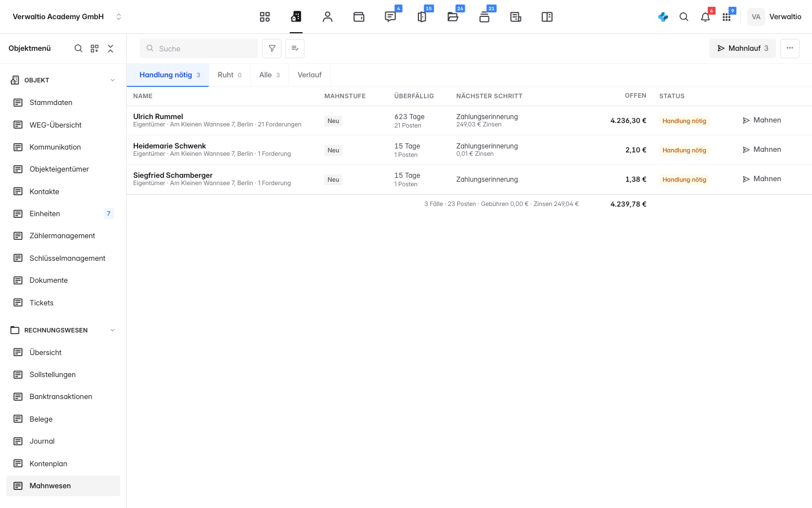Open the three-dot more options button
This screenshot has width=812, height=508.
tap(790, 49)
